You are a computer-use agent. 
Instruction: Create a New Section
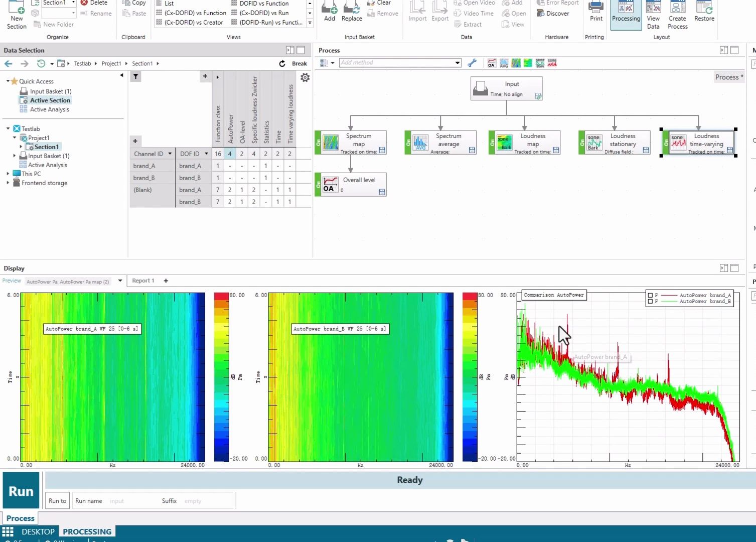[17, 15]
